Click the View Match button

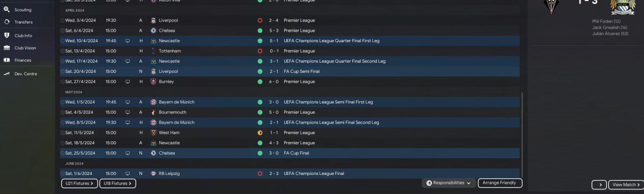click(x=625, y=185)
